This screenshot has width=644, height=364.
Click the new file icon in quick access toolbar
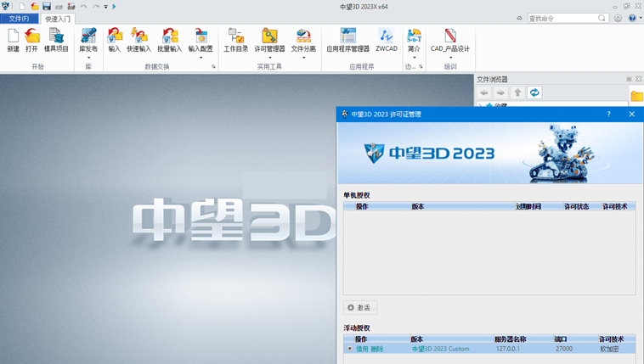(x=22, y=6)
